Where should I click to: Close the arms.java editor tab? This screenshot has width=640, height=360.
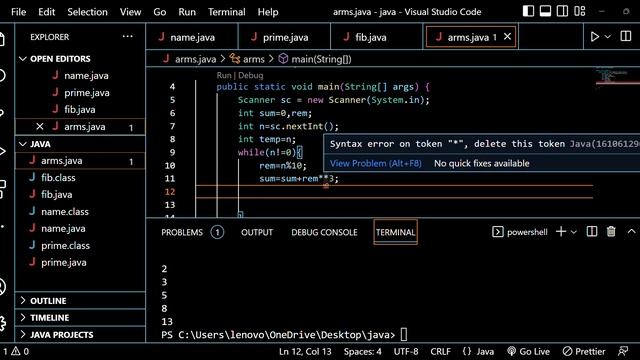coord(507,37)
